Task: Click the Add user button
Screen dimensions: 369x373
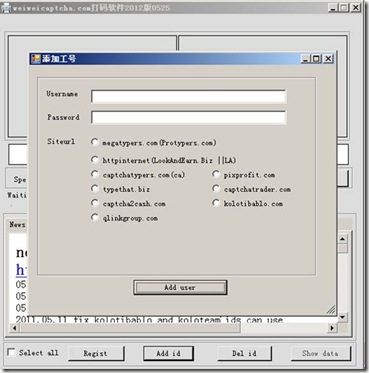Action: point(180,287)
